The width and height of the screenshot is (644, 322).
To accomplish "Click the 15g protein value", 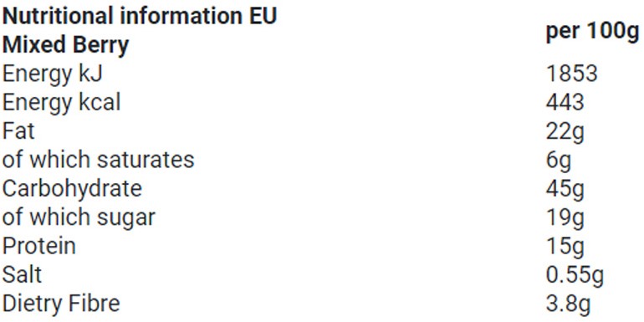I will point(565,248).
